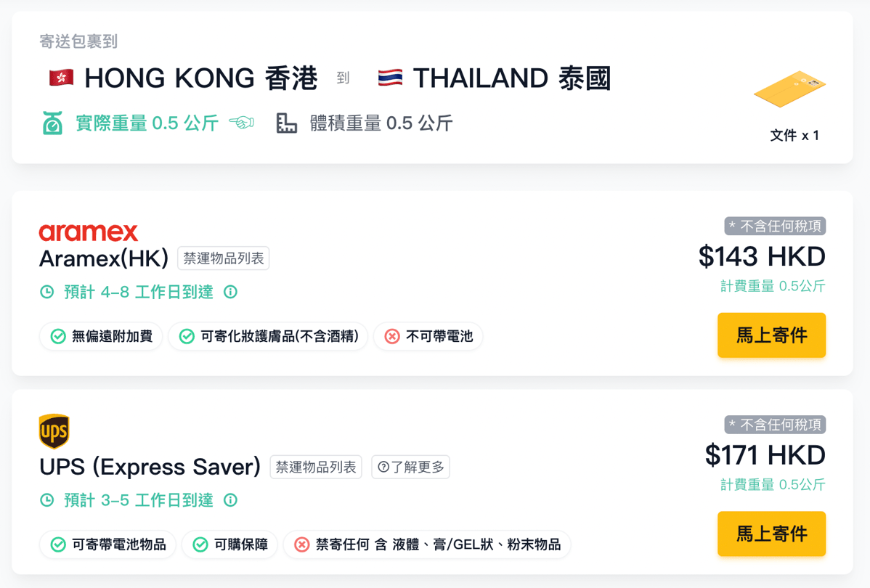Click info icon beside UPS 3–5 days estimate
The image size is (870, 588).
231,500
